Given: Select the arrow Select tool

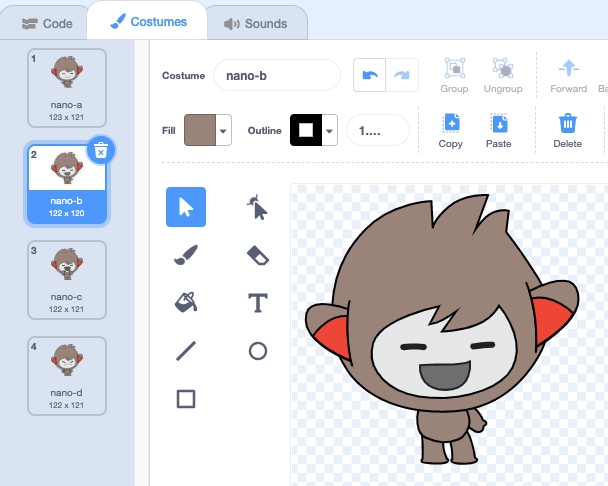Looking at the screenshot, I should [x=186, y=207].
